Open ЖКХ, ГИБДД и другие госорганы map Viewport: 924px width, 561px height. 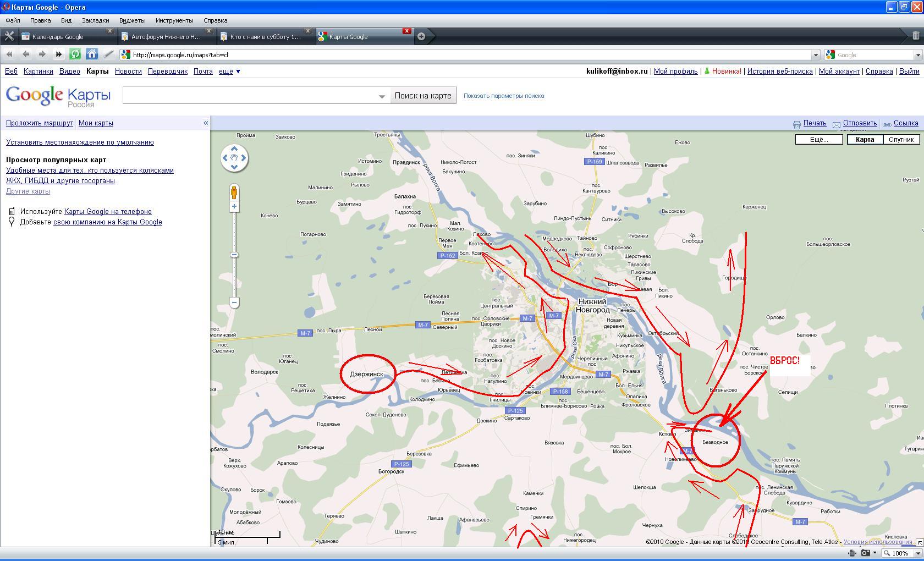tap(61, 181)
